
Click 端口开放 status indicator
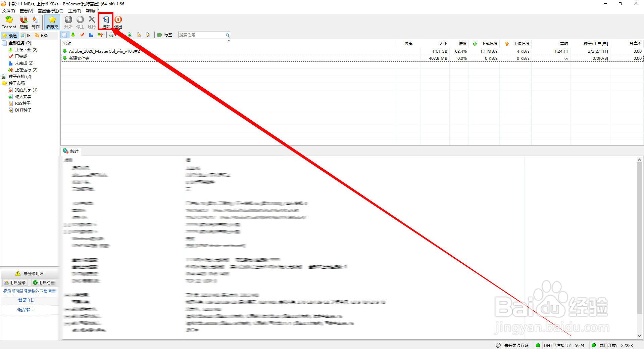point(612,346)
